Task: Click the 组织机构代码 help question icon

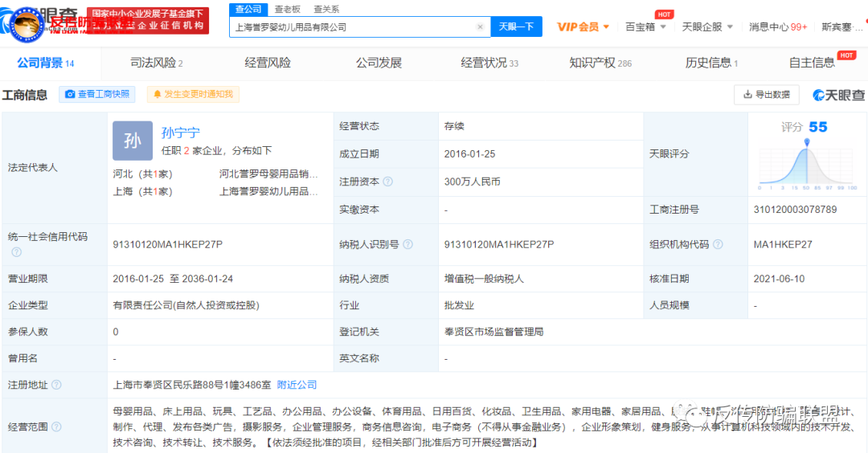Action: 718,244
